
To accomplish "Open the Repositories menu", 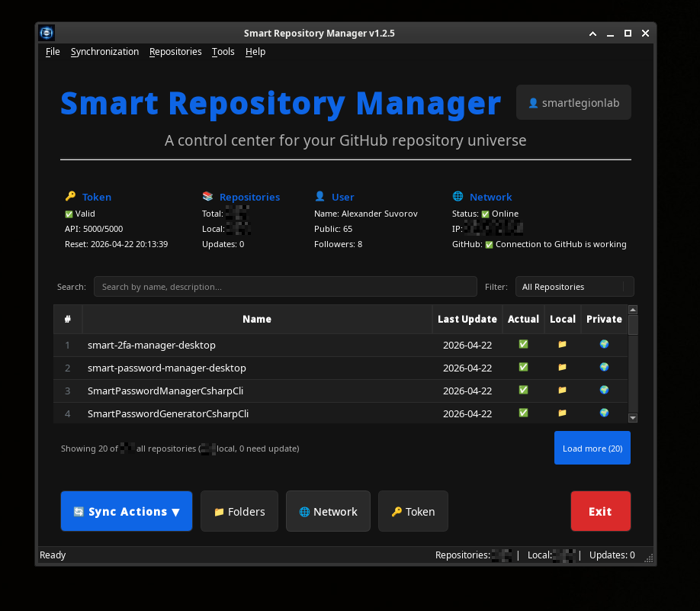I will (x=175, y=52).
